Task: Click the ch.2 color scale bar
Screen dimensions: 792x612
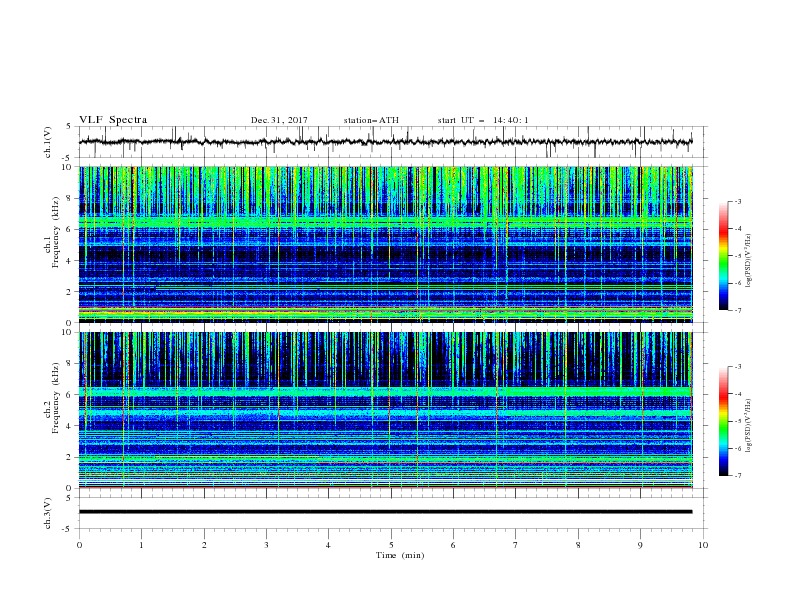Action: [x=724, y=421]
